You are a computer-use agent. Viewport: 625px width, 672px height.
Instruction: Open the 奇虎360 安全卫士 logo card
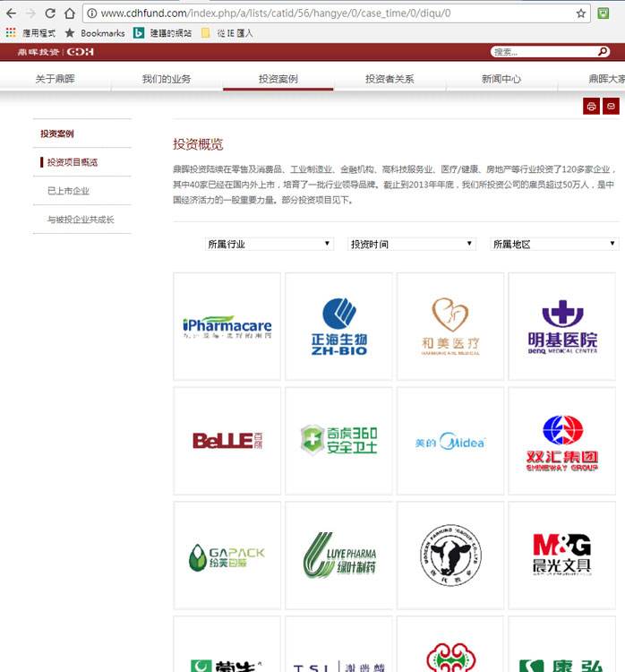[338, 441]
